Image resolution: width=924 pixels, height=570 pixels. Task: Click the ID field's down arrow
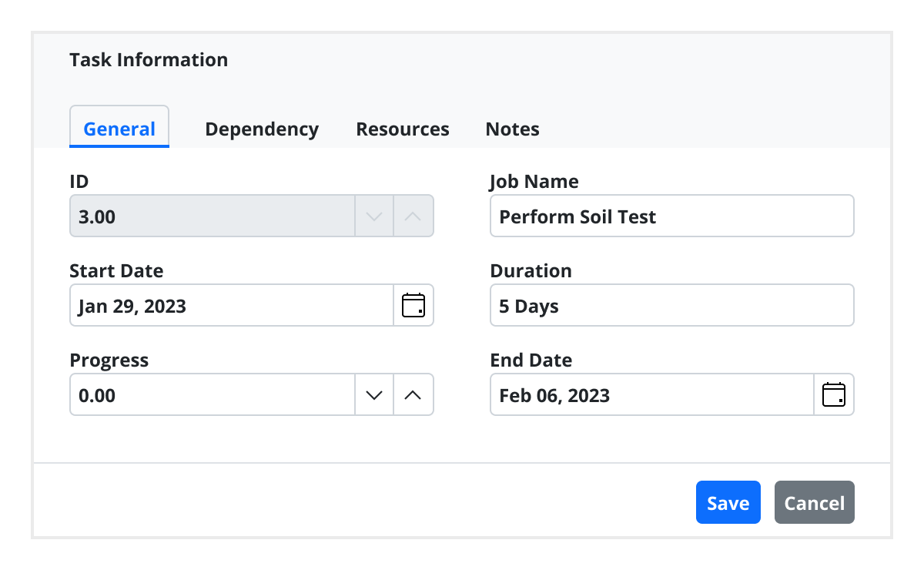click(373, 216)
